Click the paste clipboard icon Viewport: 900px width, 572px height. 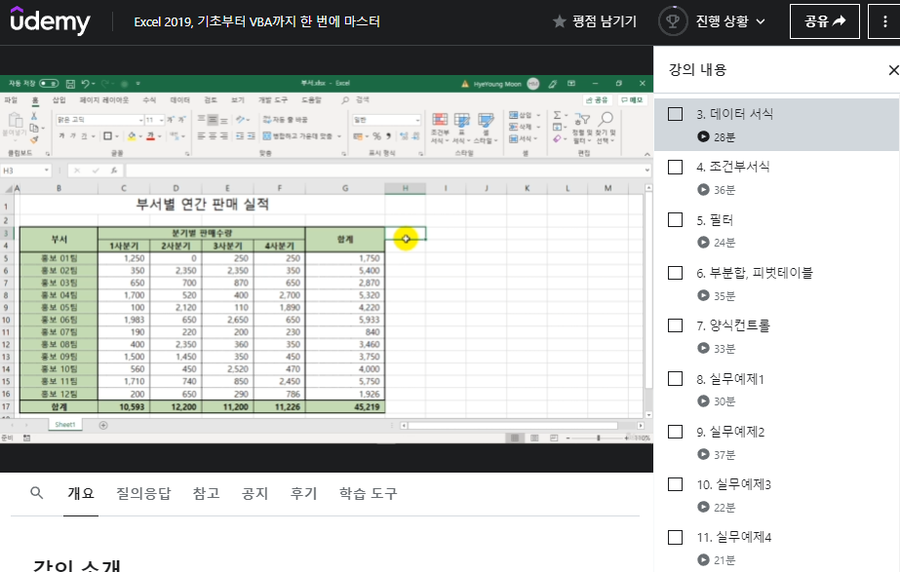15,121
